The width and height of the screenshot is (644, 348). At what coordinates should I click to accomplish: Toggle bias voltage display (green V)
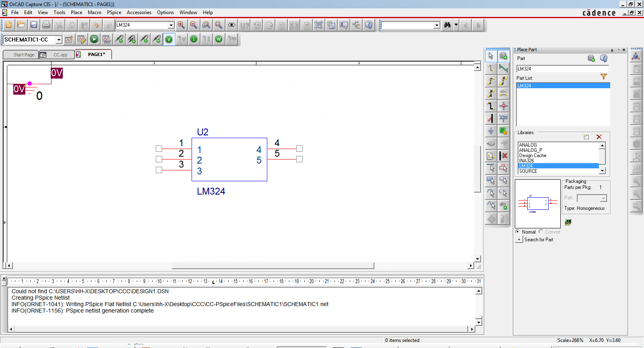point(169,39)
